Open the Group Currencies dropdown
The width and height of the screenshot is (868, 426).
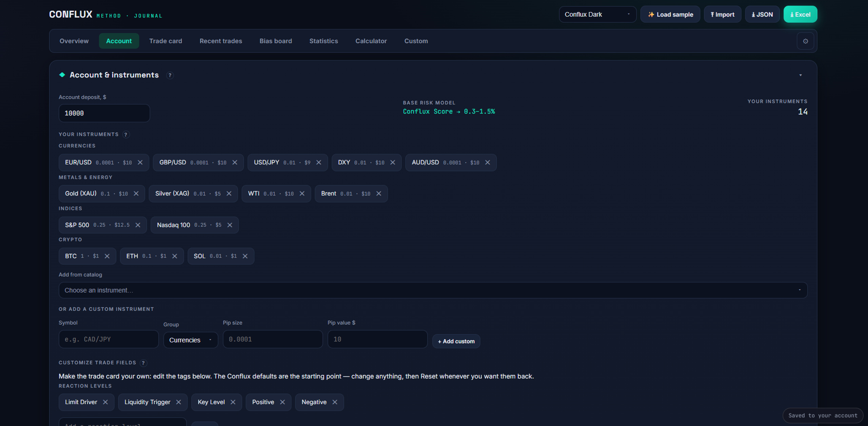pyautogui.click(x=191, y=340)
